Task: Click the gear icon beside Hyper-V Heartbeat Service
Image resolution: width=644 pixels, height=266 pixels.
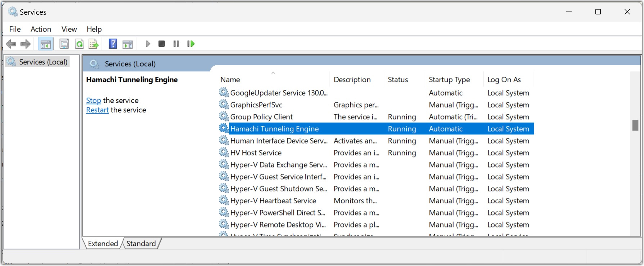Action: click(224, 200)
